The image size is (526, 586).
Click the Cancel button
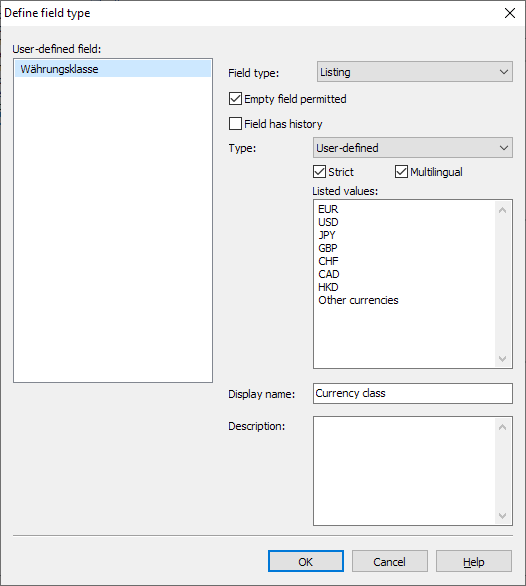click(390, 561)
